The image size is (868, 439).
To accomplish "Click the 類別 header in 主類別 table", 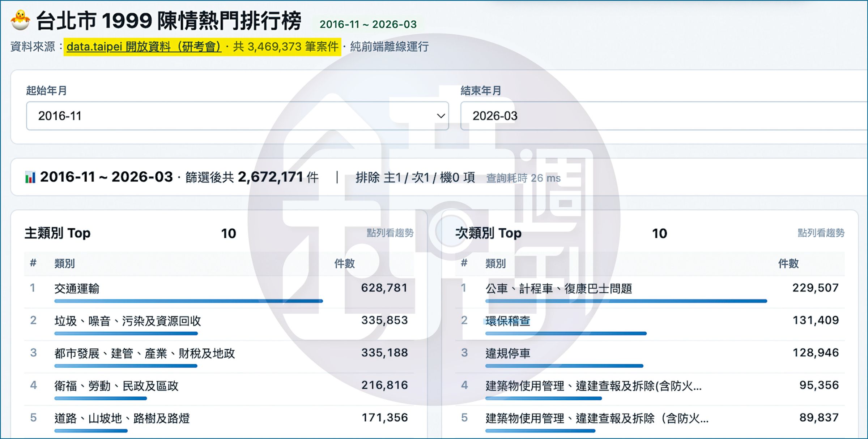I will [65, 263].
